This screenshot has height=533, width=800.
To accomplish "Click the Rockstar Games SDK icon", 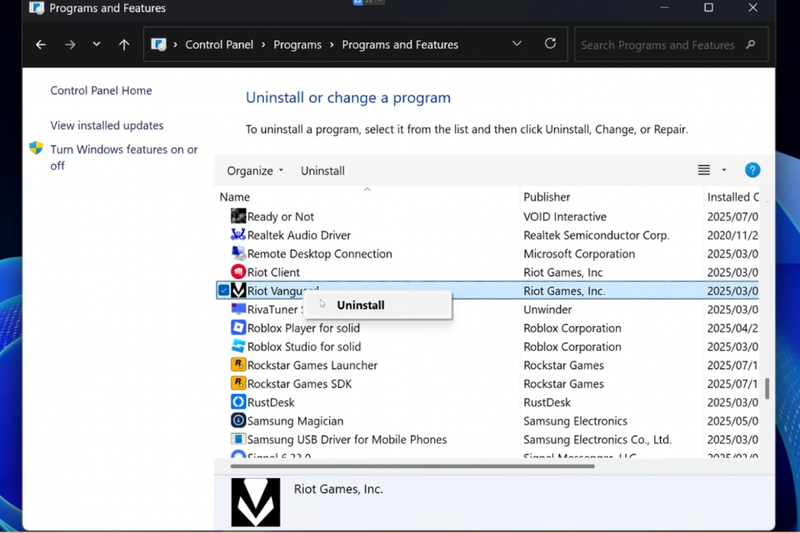I will [238, 384].
